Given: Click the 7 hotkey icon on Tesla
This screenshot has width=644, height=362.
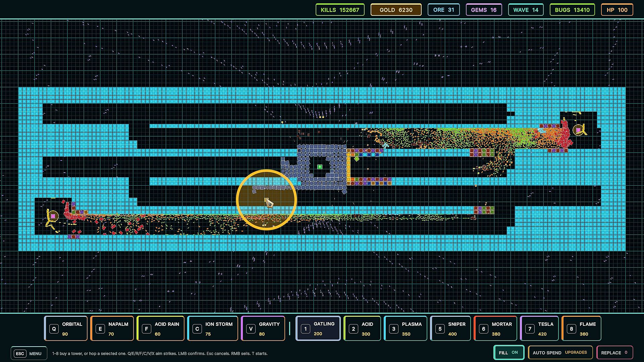Looking at the screenshot, I should [530, 329].
